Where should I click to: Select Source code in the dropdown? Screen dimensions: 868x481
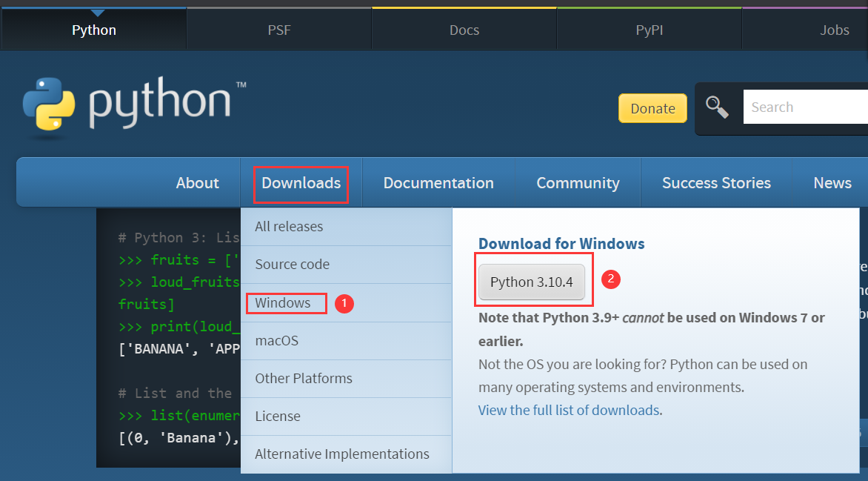click(x=347, y=265)
